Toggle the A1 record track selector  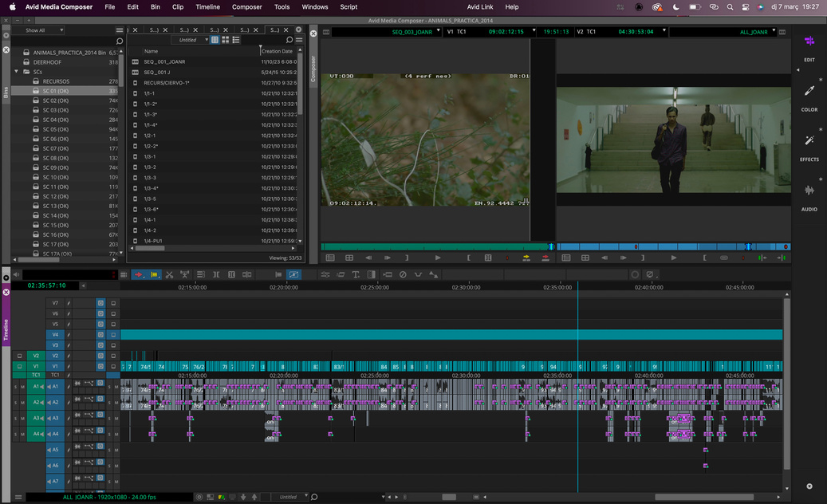55,387
